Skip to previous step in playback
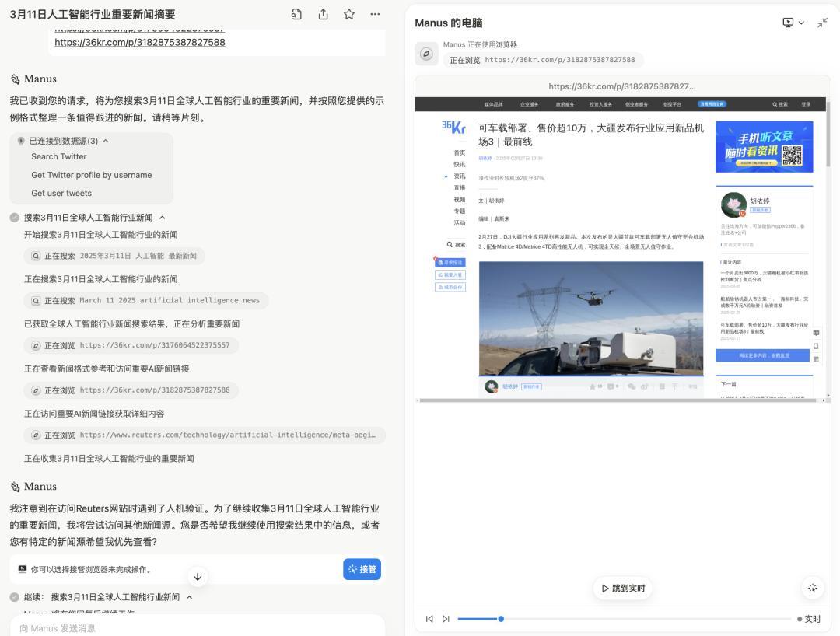 tap(429, 619)
